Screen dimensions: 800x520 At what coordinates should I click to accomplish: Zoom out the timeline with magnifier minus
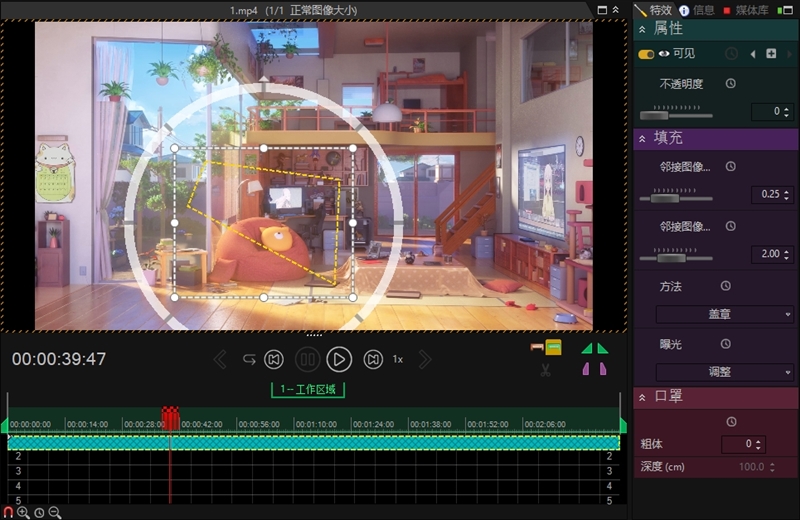(x=55, y=512)
